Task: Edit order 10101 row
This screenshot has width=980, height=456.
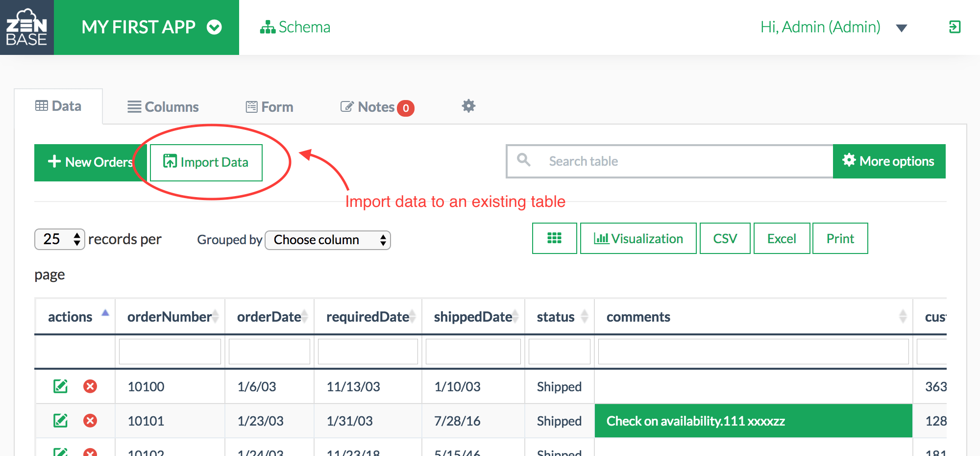Action: 60,421
